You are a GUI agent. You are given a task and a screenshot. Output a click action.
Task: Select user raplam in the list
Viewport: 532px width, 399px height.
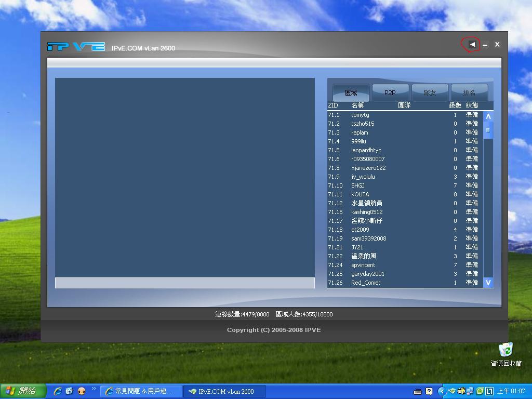tap(405, 132)
